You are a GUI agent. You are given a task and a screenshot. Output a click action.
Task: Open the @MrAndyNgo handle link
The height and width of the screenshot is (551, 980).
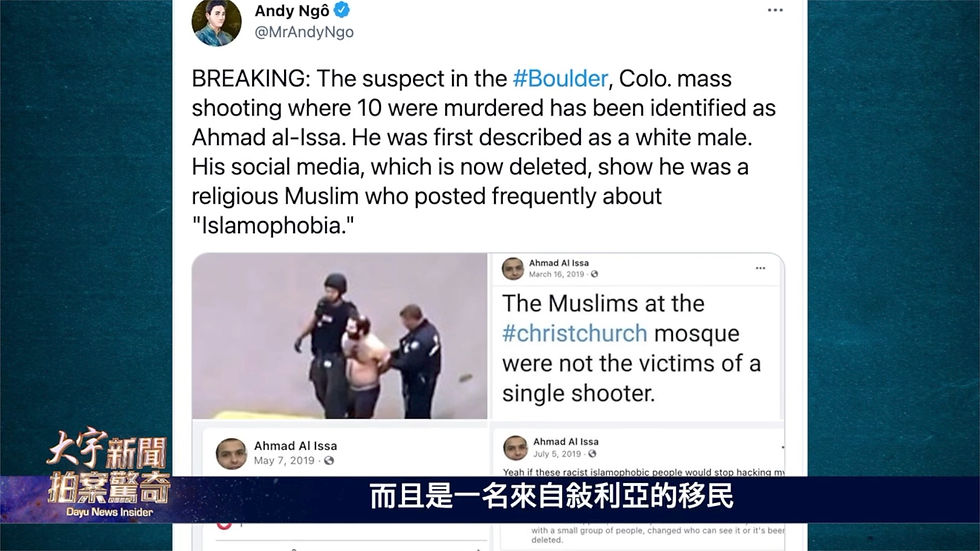click(x=304, y=32)
